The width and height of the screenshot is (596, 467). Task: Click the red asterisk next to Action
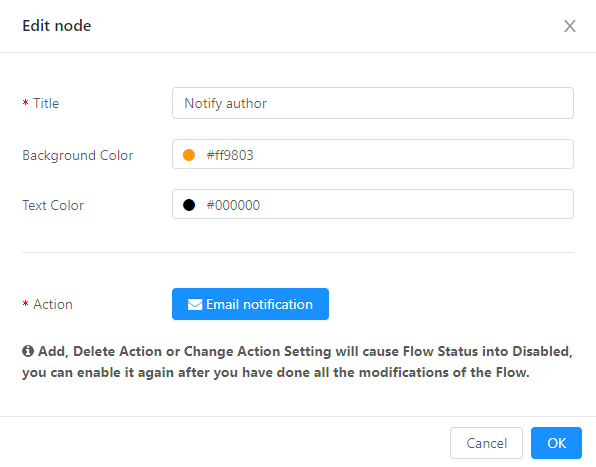click(25, 304)
